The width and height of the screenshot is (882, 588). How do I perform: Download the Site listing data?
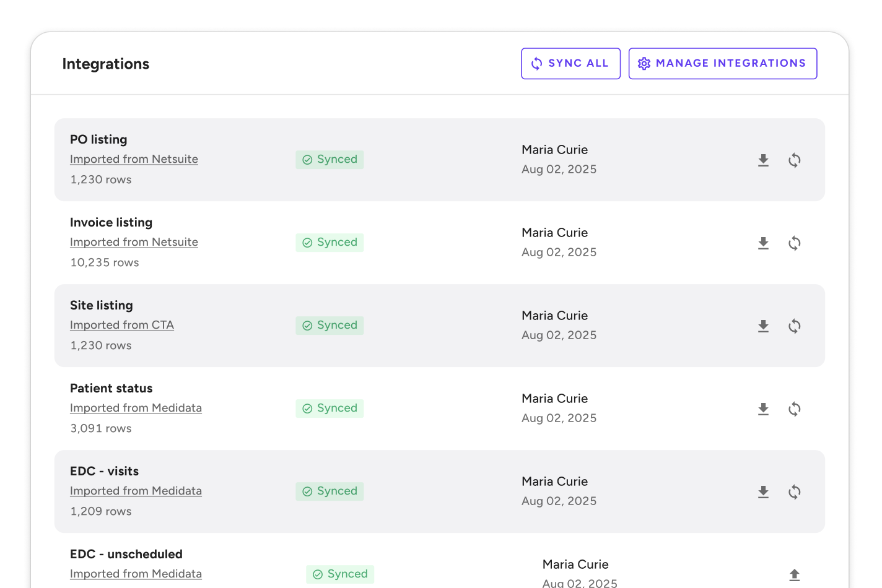(763, 326)
